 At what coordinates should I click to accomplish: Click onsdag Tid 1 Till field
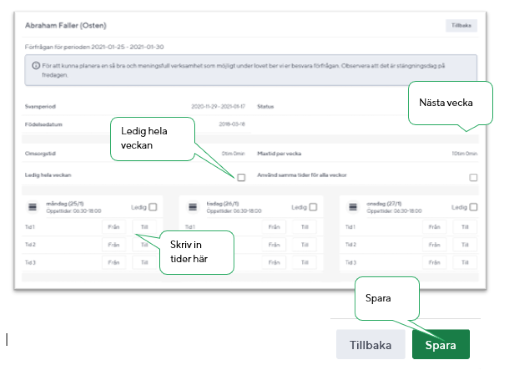(x=465, y=227)
